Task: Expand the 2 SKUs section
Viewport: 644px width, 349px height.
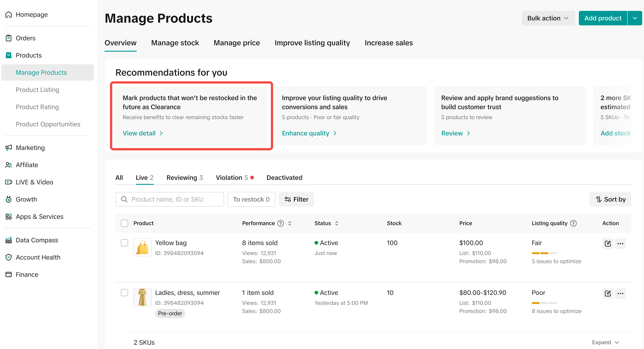Action: click(x=605, y=342)
